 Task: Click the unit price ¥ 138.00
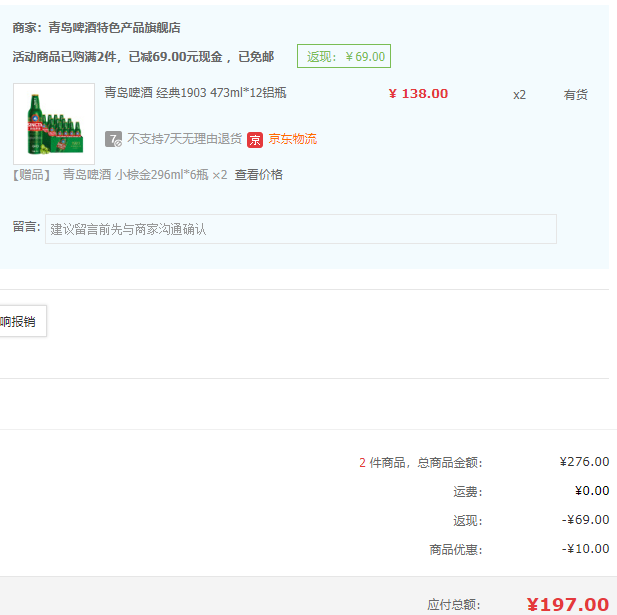tap(418, 94)
